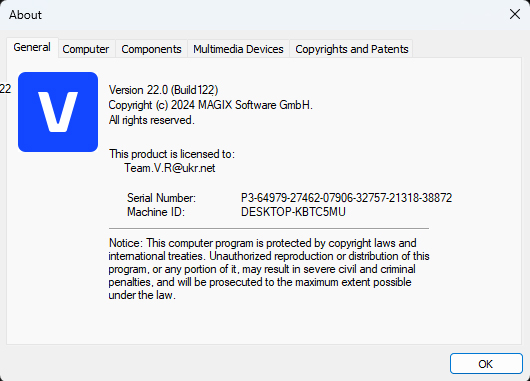
Task: Close the About dialog with X
Action: 515,14
